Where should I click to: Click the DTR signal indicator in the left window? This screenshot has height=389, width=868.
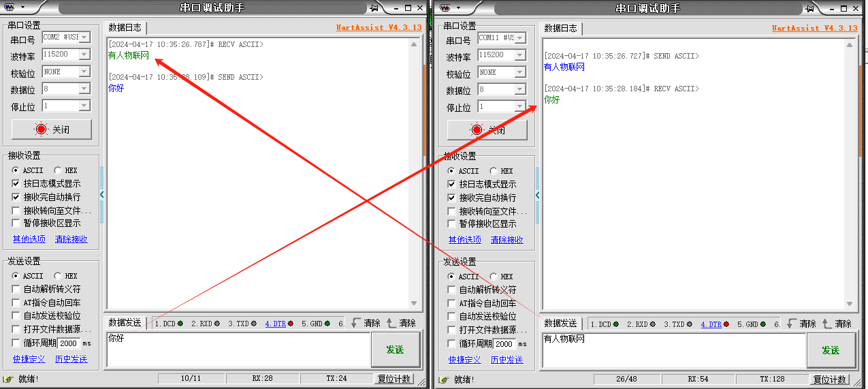278,324
